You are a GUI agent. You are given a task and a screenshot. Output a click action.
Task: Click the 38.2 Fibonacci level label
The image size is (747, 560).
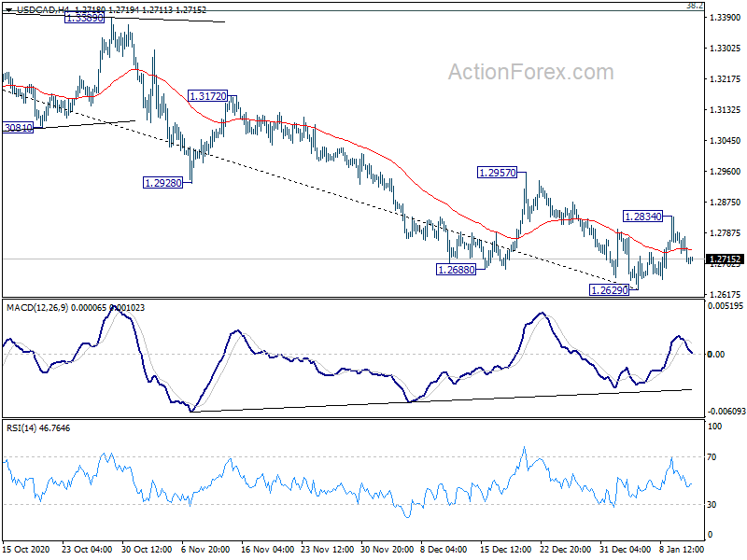tap(695, 6)
